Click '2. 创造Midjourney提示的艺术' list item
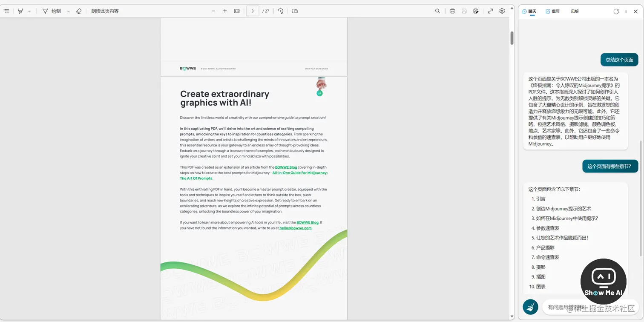644x322 pixels. (561, 209)
